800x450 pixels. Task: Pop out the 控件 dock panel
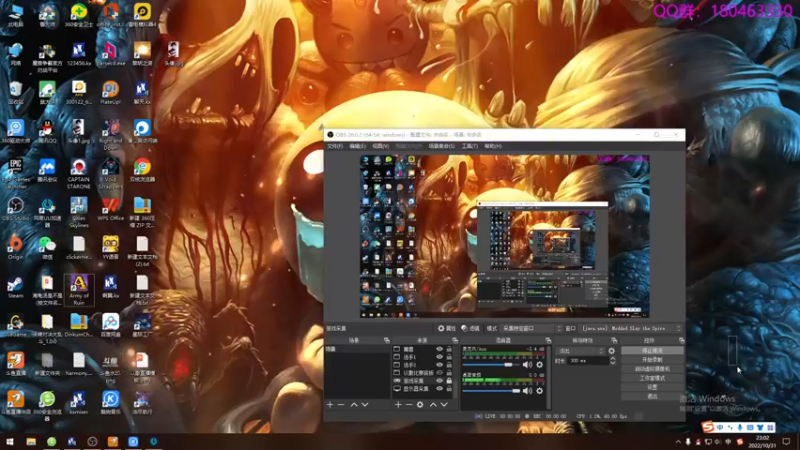coord(682,340)
